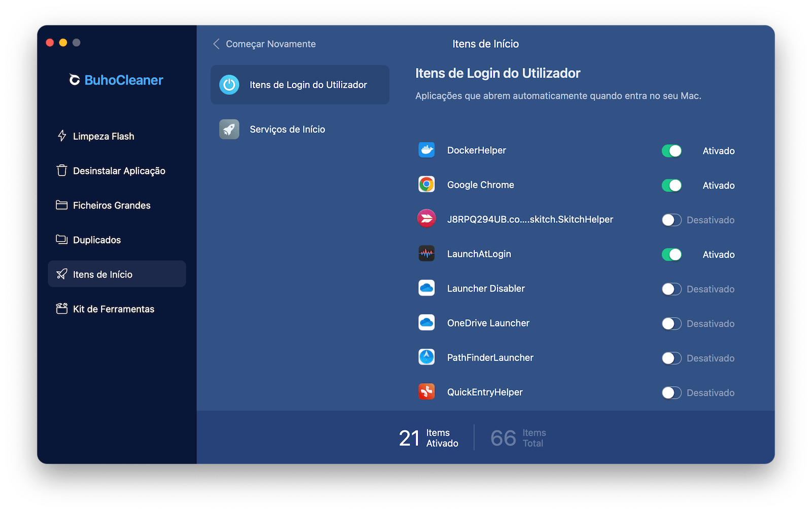
Task: Toggle QuickEntryHelper on
Action: tap(671, 392)
